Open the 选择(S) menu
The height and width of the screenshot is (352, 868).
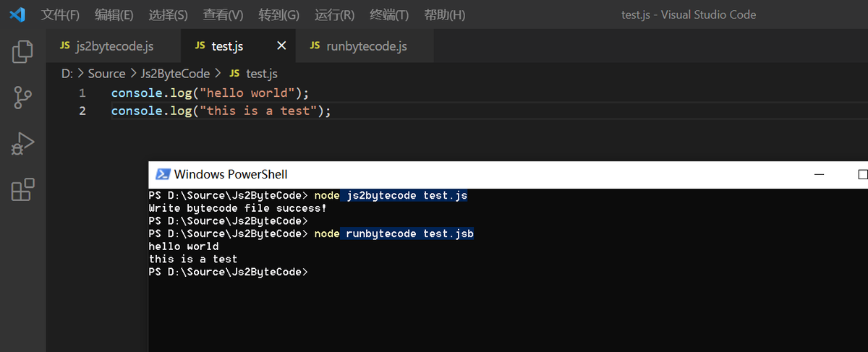coord(168,15)
